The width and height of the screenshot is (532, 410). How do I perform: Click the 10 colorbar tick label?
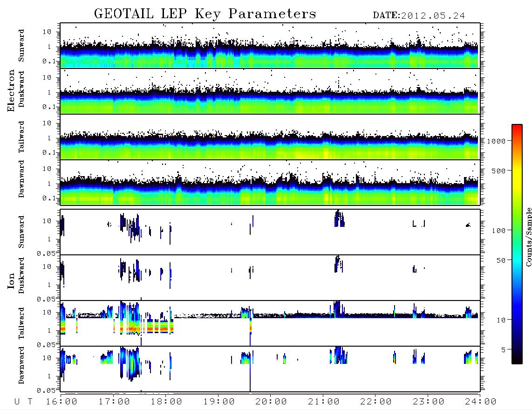[x=501, y=320]
